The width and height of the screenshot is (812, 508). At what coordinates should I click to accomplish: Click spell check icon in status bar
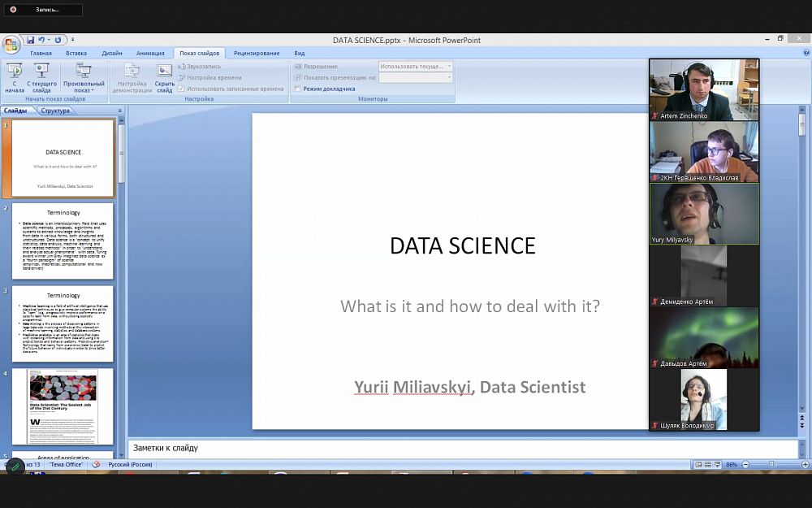(96, 464)
